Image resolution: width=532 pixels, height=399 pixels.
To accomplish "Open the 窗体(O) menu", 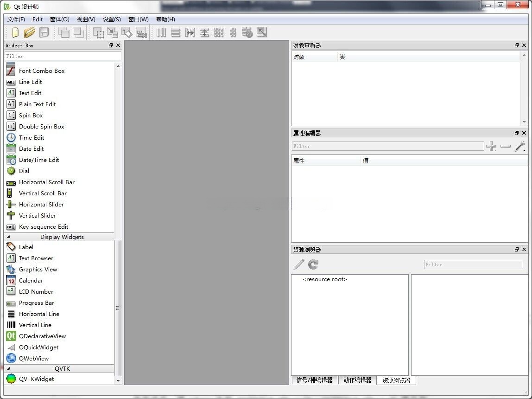I will click(x=60, y=19).
